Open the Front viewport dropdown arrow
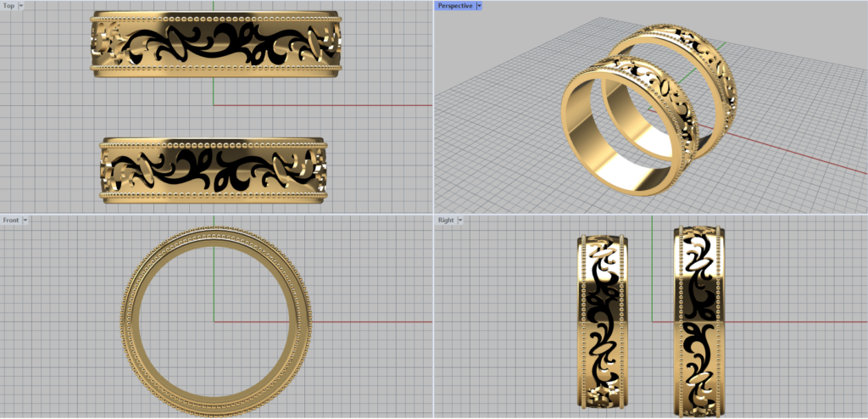 coord(25,220)
